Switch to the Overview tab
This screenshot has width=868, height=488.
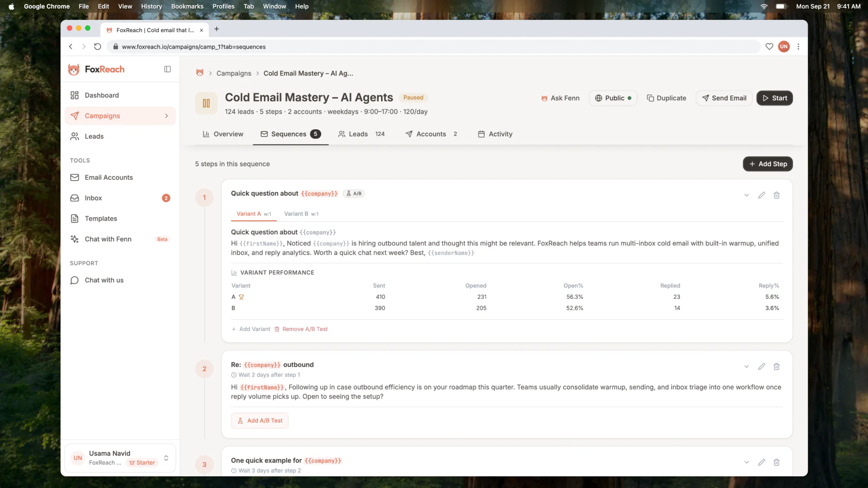click(223, 134)
